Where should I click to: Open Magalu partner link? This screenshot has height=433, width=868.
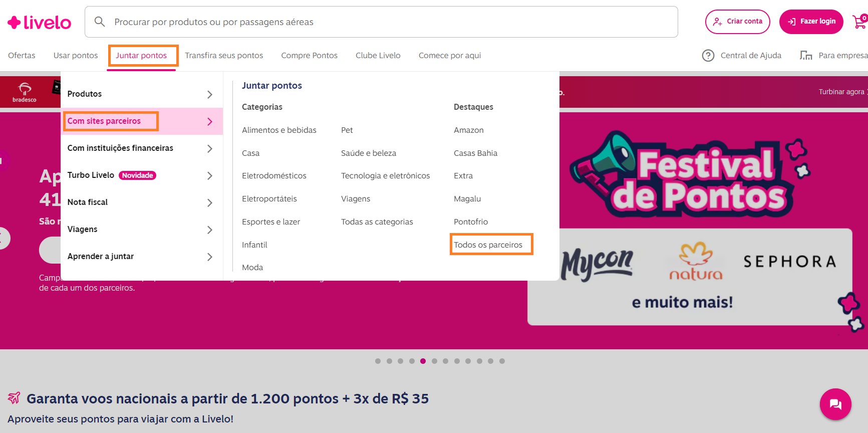tap(467, 198)
